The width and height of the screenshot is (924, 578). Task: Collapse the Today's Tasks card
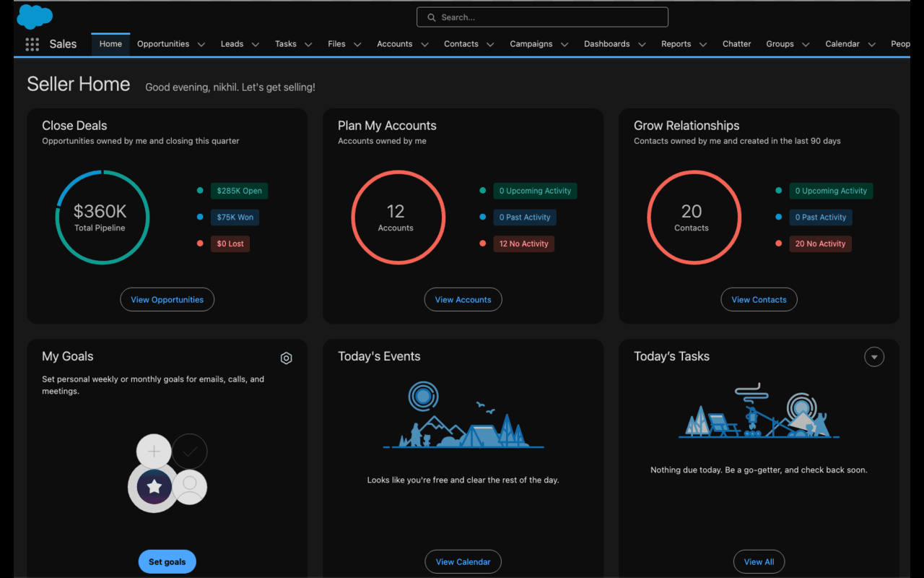coord(874,356)
